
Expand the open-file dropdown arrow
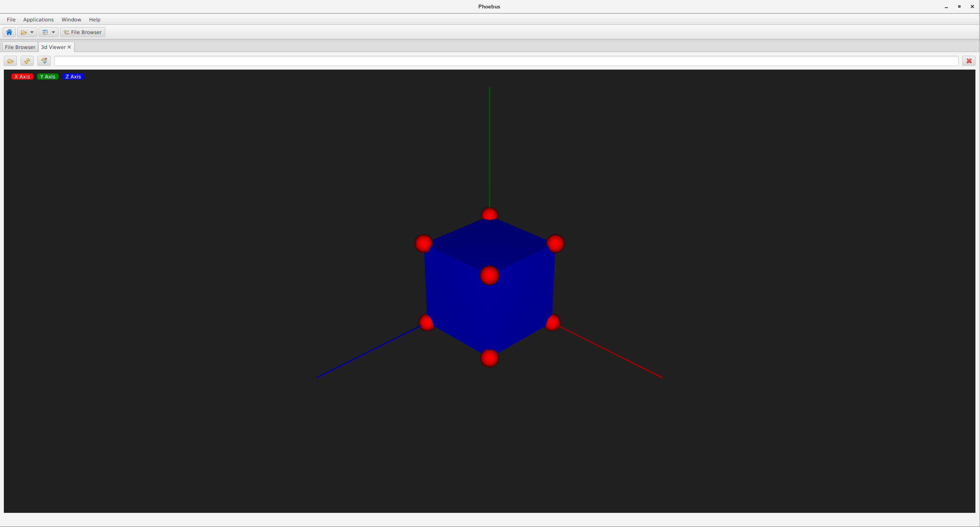(x=32, y=32)
